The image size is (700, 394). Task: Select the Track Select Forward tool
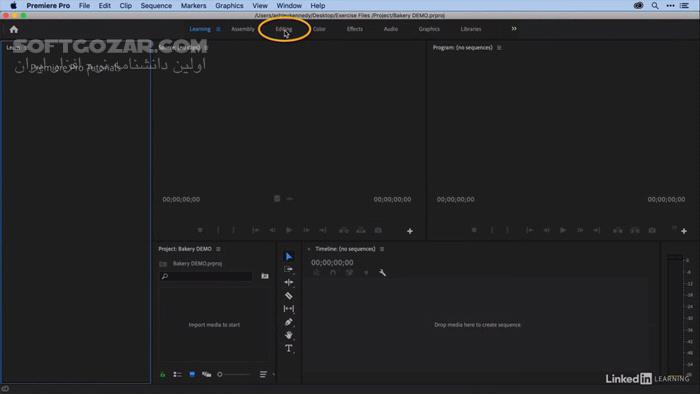point(288,270)
